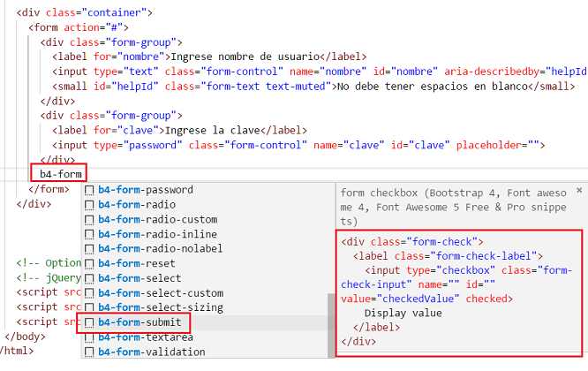Image resolution: width=588 pixels, height=371 pixels.
Task: Click the snippet icon beside b4-form-validation
Action: point(89,352)
